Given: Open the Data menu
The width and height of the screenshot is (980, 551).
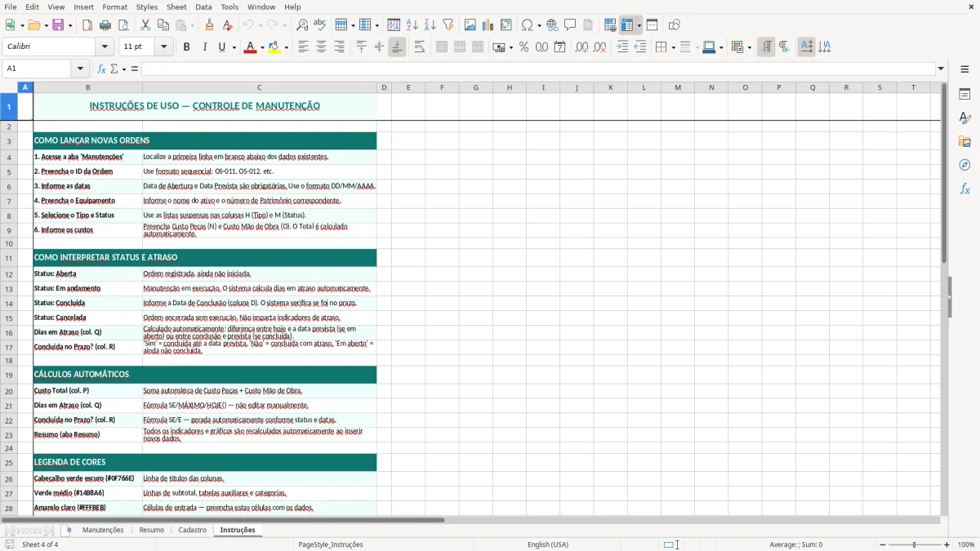Looking at the screenshot, I should click(x=203, y=7).
